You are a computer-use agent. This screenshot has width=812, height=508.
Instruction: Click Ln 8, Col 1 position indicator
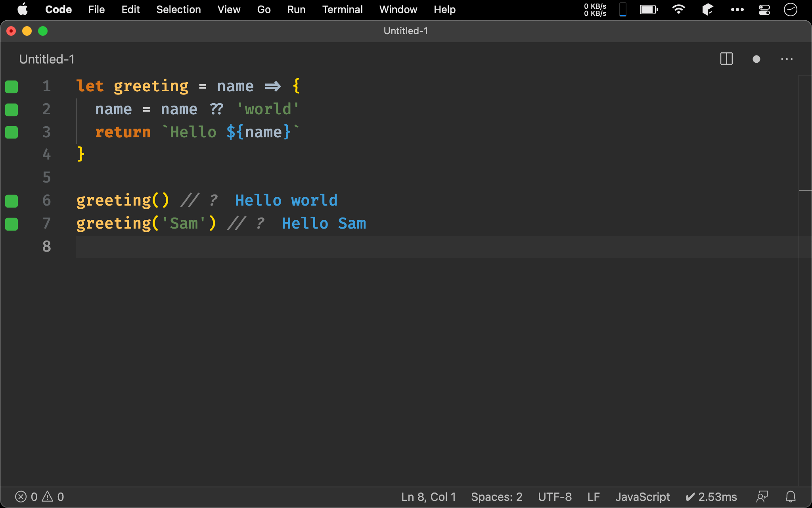[x=428, y=496]
